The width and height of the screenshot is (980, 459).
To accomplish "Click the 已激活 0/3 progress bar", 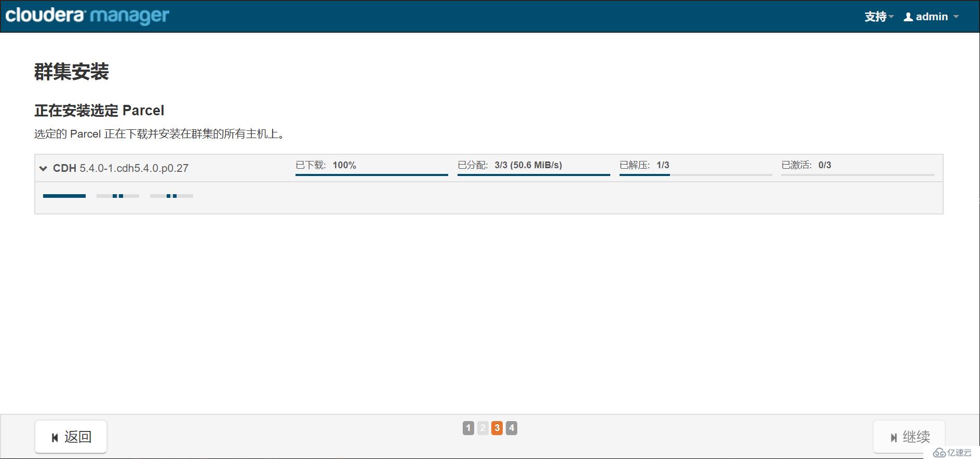I will tap(857, 175).
